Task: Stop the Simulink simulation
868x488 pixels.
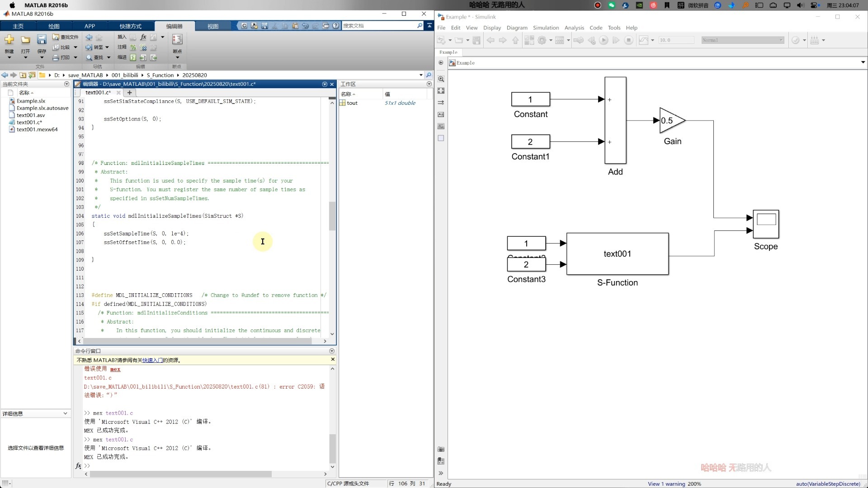Action: coord(628,40)
